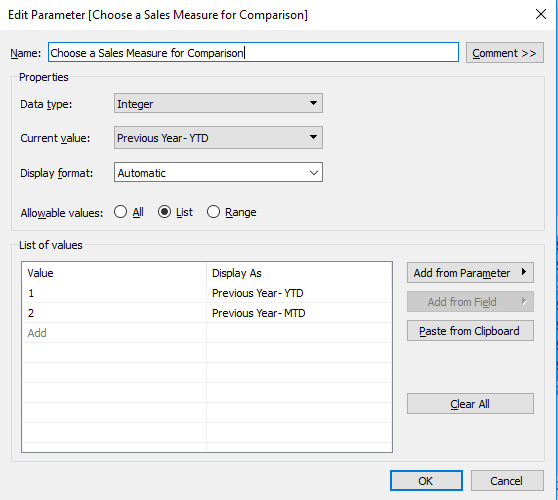Open the Data type Integer dropdown
Image resolution: width=558 pixels, height=500 pixels.
[218, 103]
